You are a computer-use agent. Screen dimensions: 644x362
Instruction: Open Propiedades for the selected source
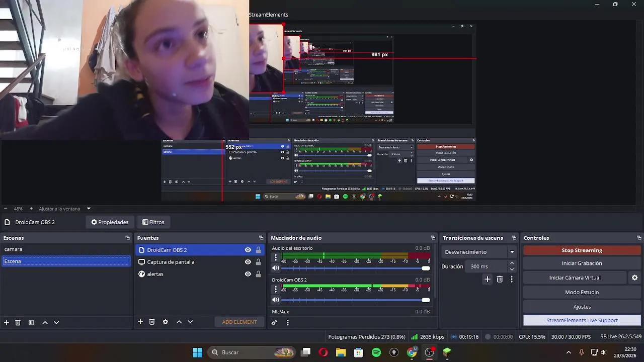pos(110,222)
